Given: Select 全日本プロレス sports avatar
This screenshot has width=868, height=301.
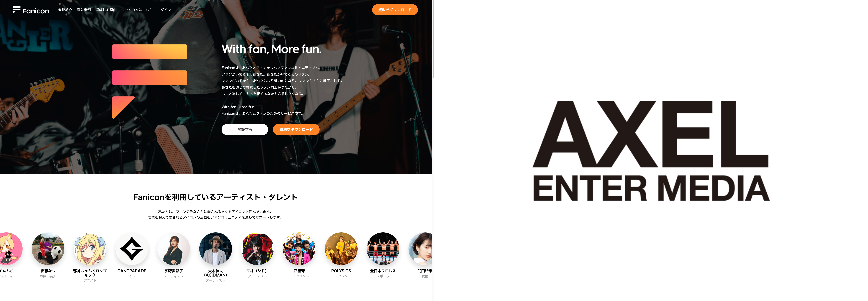Looking at the screenshot, I should (x=383, y=249).
